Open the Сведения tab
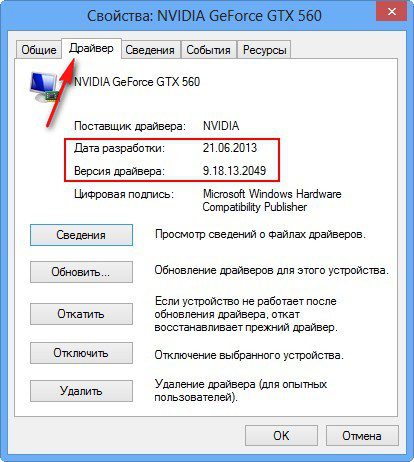Screen dimensions: 414x462 (x=150, y=50)
